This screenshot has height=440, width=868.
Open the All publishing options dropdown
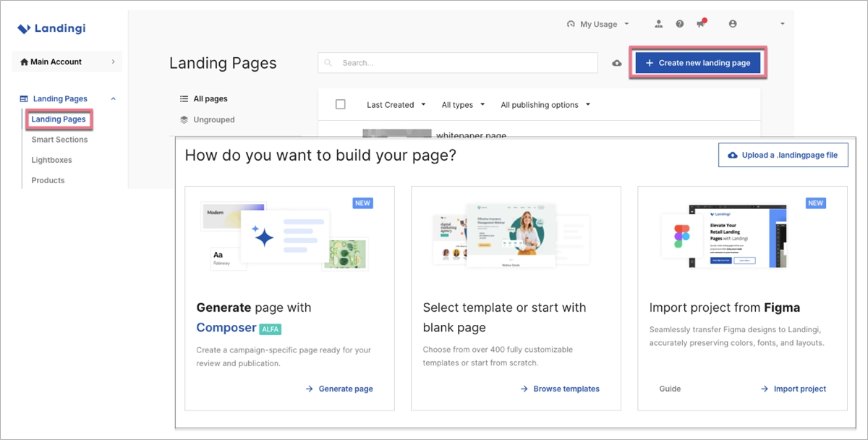544,104
